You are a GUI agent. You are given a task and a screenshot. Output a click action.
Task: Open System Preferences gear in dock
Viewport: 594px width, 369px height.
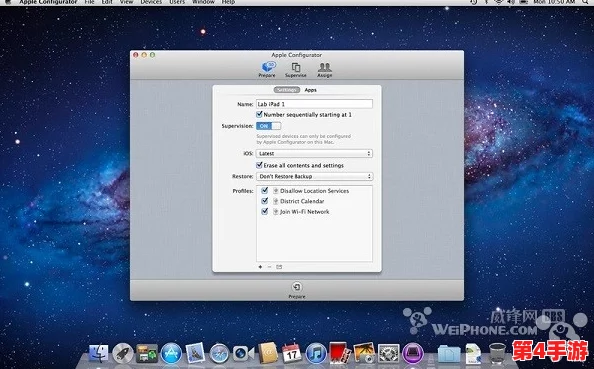[388, 353]
